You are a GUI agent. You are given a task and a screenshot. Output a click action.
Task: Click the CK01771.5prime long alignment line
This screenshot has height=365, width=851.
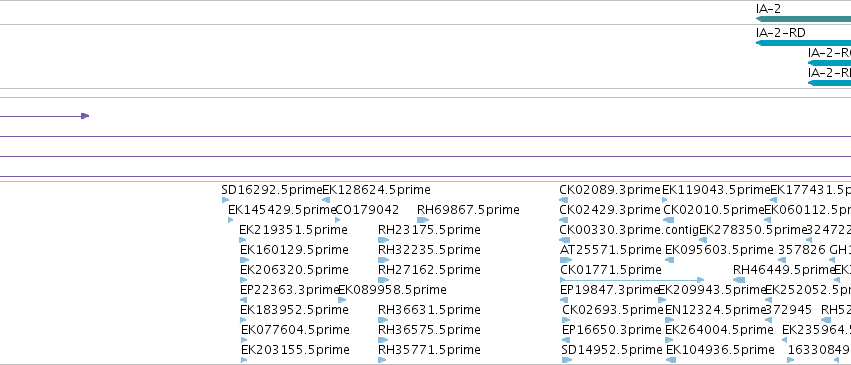(x=632, y=280)
